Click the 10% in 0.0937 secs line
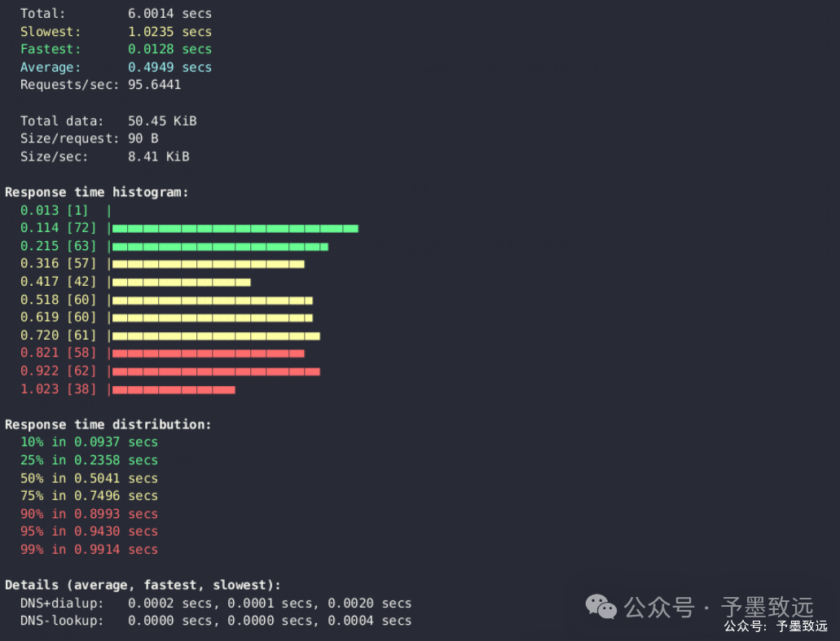Image resolution: width=840 pixels, height=641 pixels. point(89,442)
